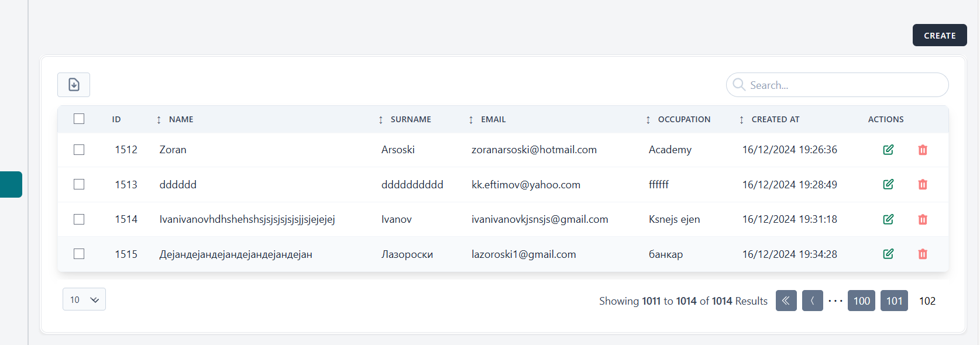Click into the Search field
Viewport: 980px width, 345px height.
[x=843, y=85]
